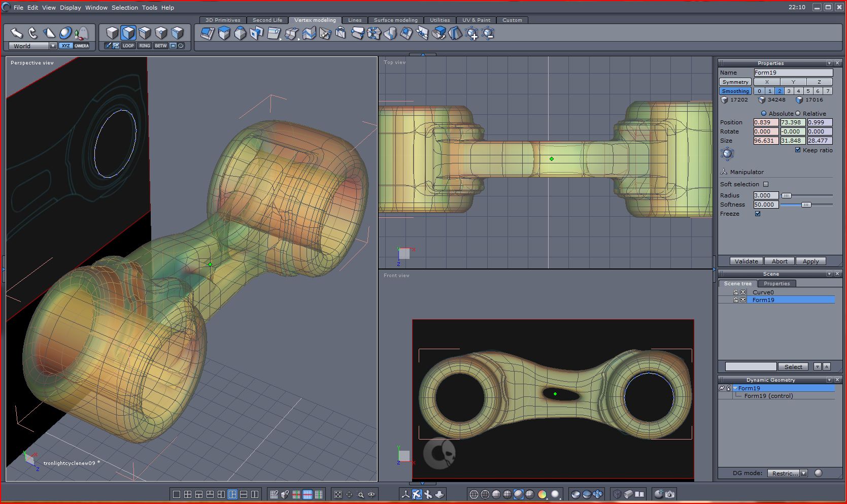Open the Selection menu
The width and height of the screenshot is (847, 504).
124,8
